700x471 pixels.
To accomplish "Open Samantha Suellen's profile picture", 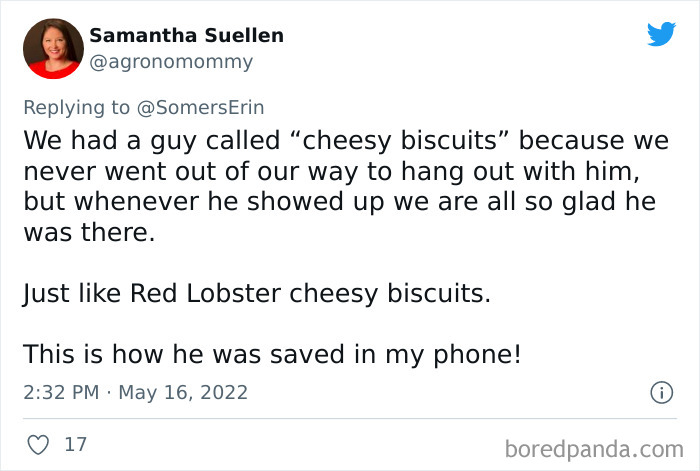I will (x=53, y=49).
